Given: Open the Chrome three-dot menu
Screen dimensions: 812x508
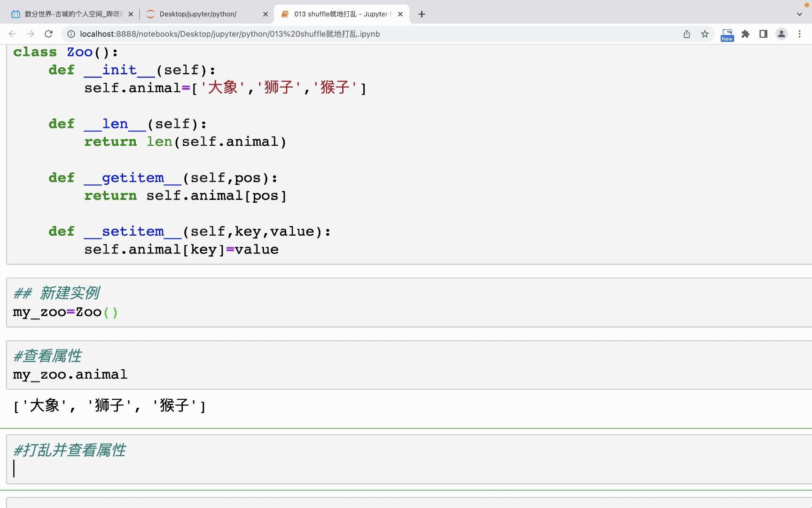Looking at the screenshot, I should 799,34.
